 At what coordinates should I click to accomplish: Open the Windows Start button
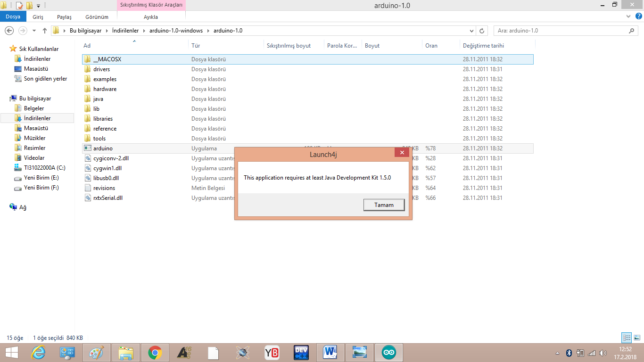click(11, 353)
